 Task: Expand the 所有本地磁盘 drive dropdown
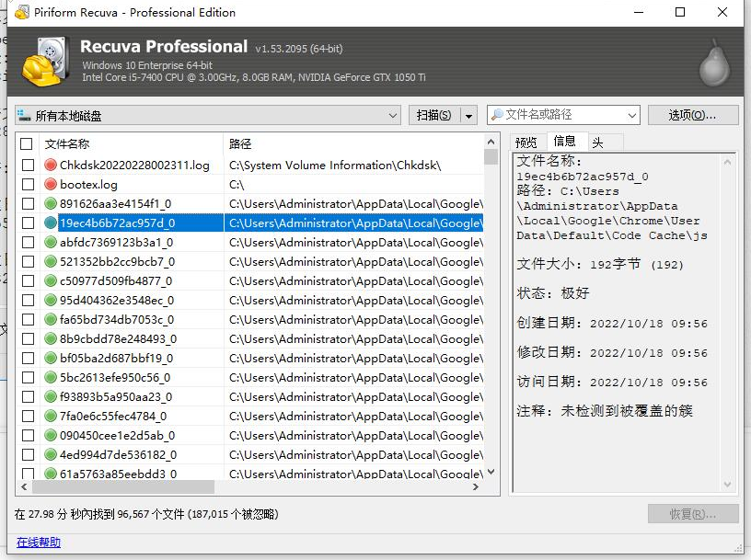pyautogui.click(x=392, y=116)
